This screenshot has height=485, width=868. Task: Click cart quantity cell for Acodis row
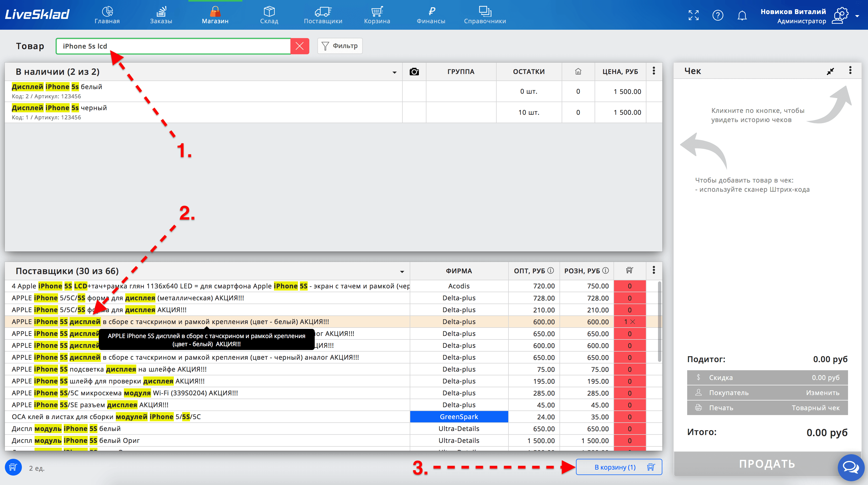tap(629, 286)
